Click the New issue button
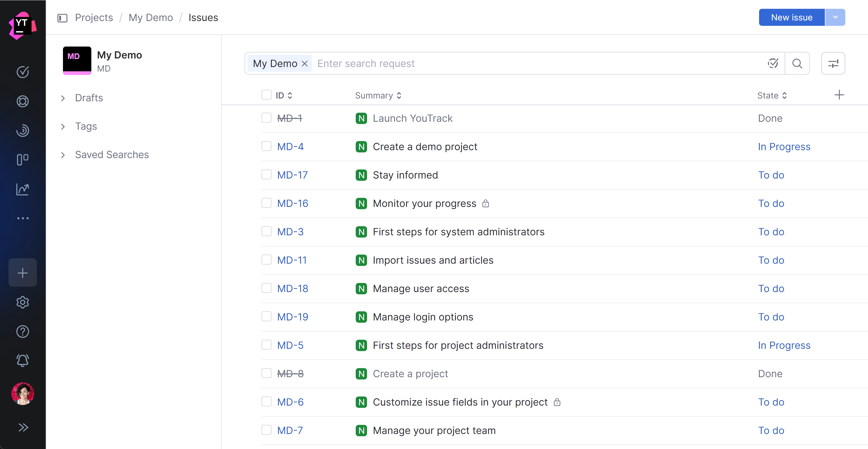Screen dimensions: 868x449 click(x=791, y=17)
